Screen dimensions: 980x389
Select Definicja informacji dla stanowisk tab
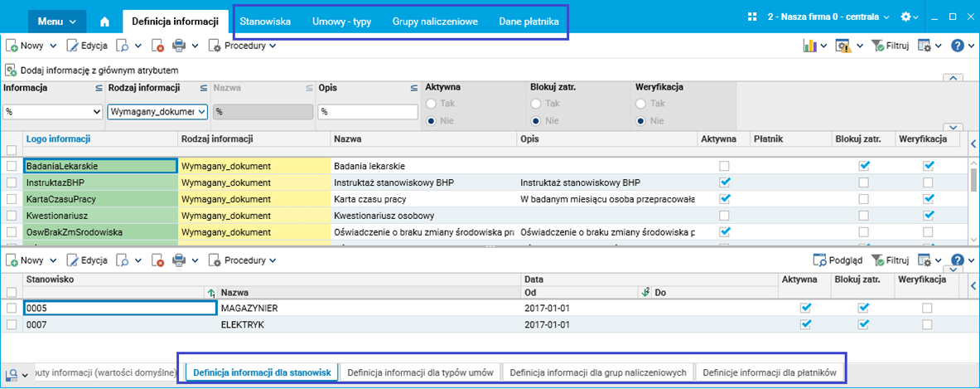263,372
